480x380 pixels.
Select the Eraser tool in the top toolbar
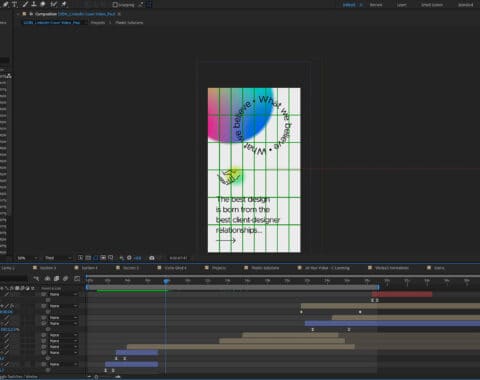tap(43, 4)
